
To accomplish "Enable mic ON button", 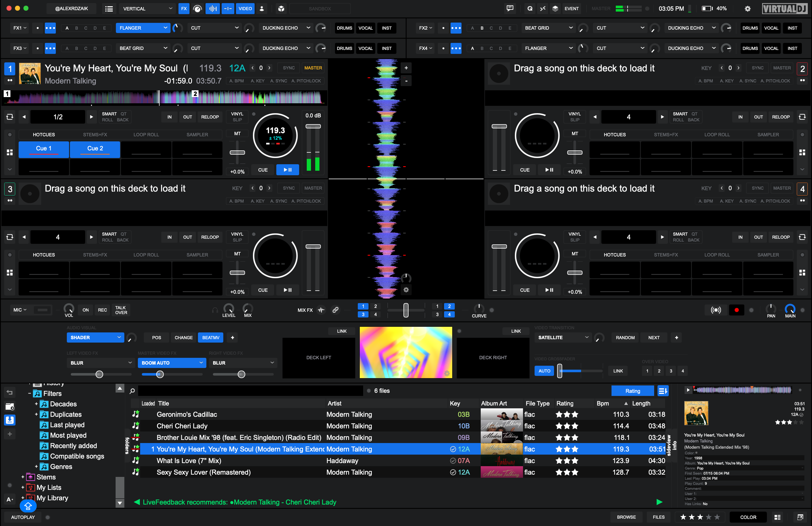I will pos(86,310).
